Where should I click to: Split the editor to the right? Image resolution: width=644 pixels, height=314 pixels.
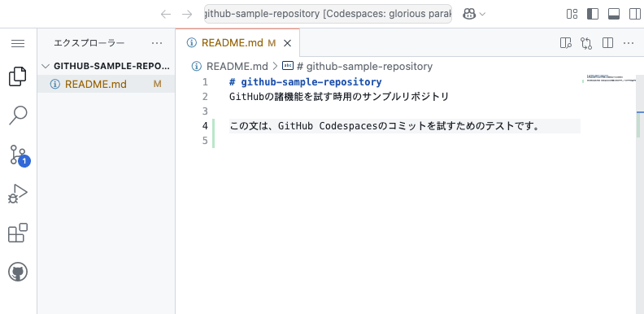[607, 43]
